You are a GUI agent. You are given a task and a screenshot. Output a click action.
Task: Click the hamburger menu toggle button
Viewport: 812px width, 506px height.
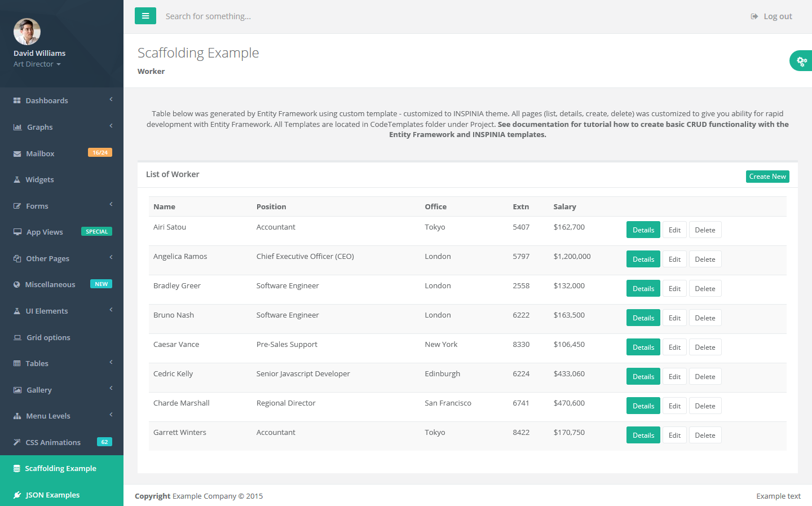click(145, 16)
